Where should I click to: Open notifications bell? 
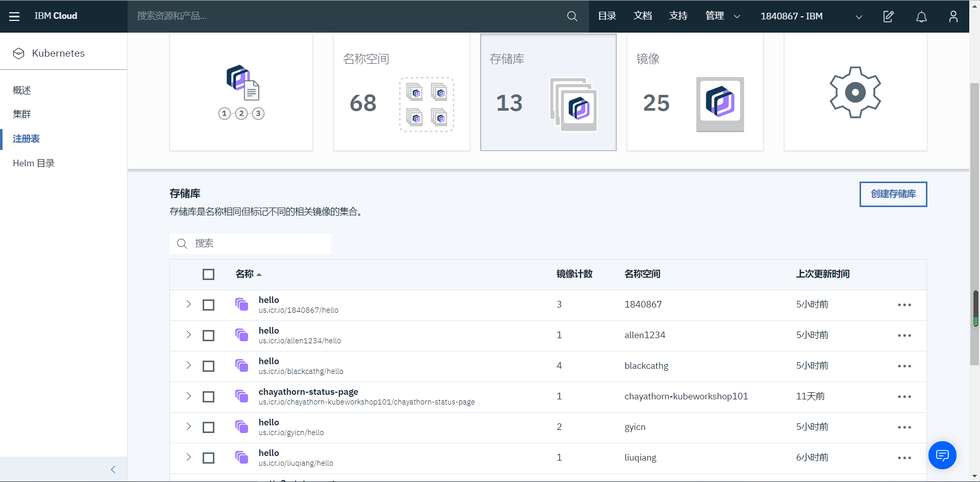921,16
